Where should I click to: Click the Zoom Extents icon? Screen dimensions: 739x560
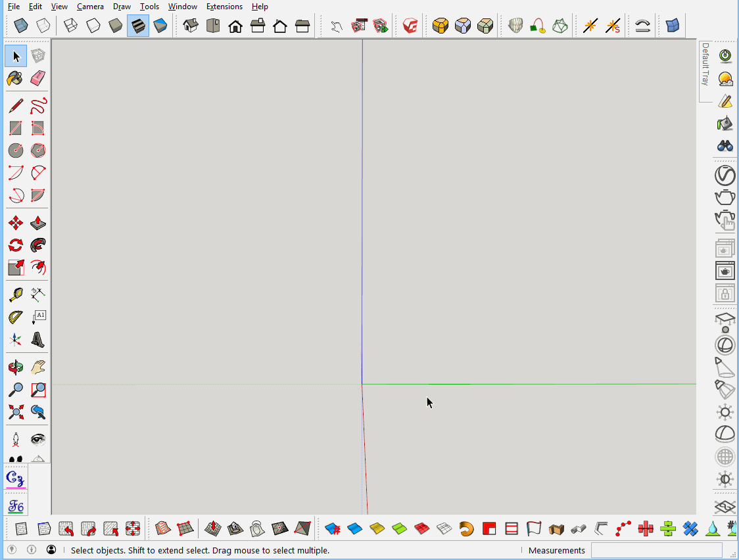pyautogui.click(x=15, y=412)
